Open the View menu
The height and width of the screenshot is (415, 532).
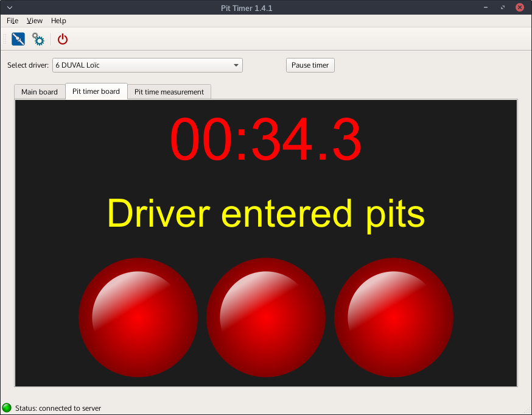click(35, 21)
